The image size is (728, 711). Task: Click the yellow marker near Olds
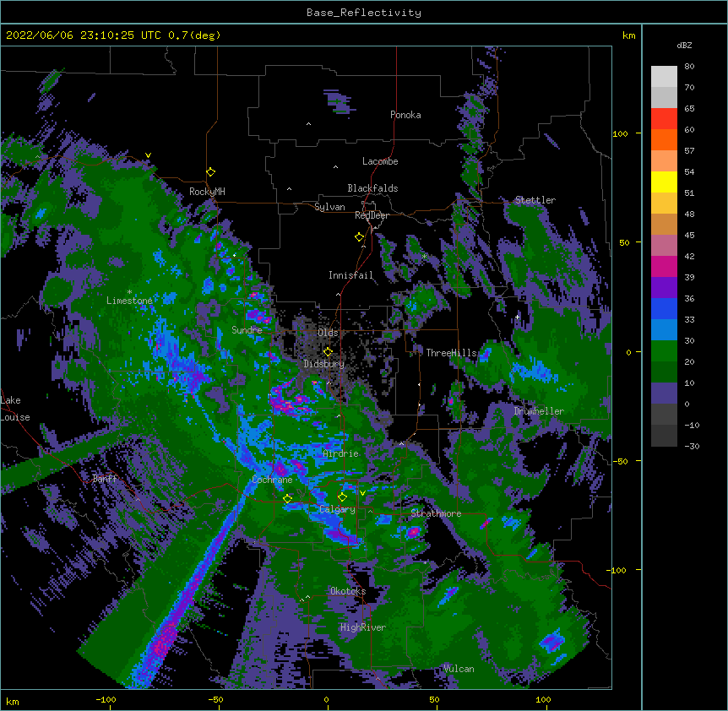(x=328, y=351)
